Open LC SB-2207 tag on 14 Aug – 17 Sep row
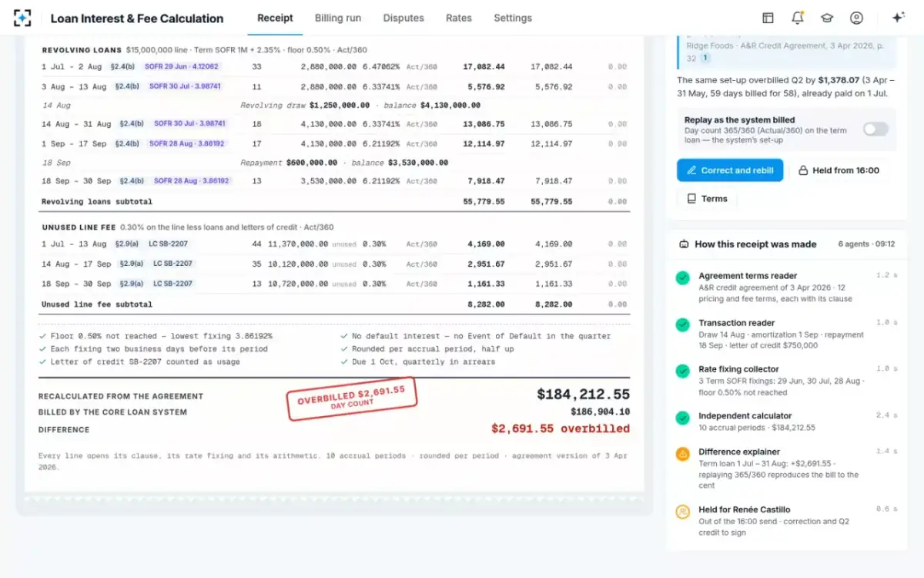924x578 pixels. coord(172,264)
